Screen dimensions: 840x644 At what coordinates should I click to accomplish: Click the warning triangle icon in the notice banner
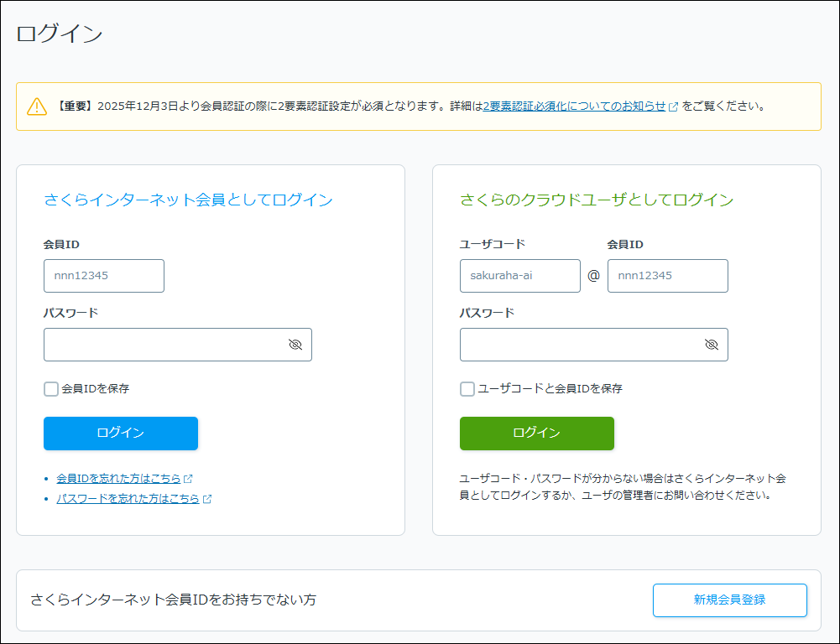[x=37, y=106]
